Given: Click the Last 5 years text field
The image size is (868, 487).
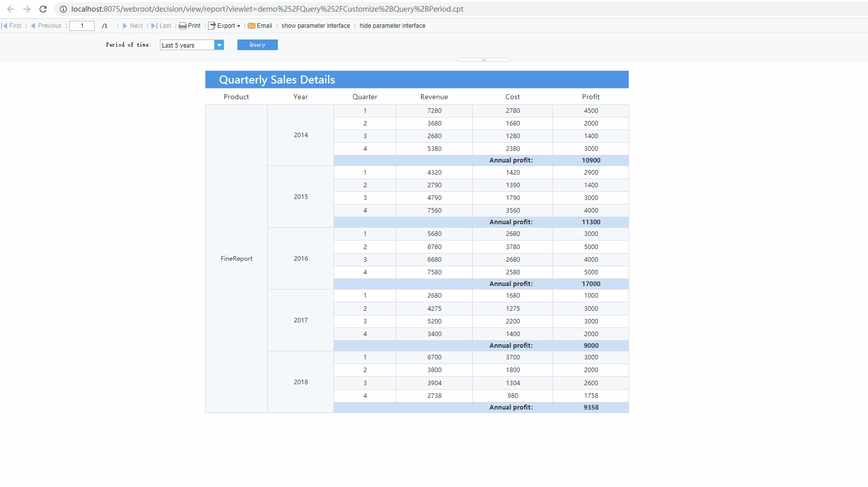Looking at the screenshot, I should point(187,45).
